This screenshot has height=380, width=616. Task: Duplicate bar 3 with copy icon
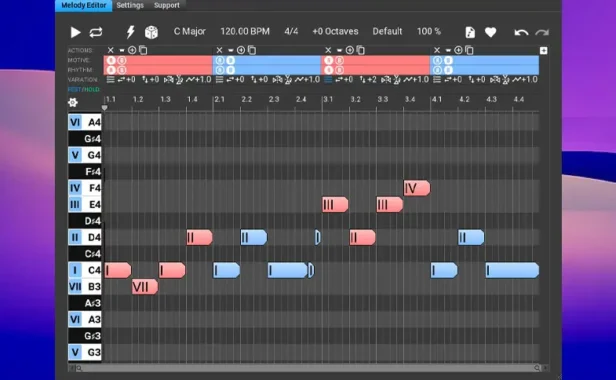tap(361, 50)
